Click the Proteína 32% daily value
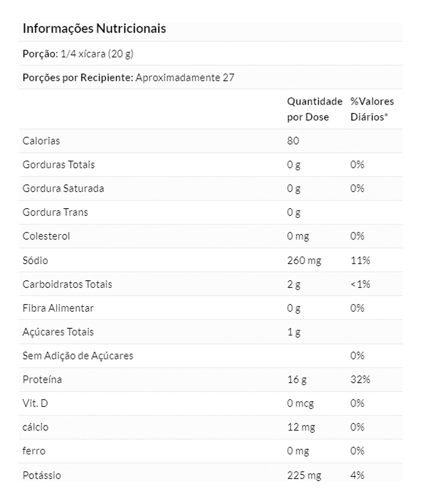Screen dimensions: 422x504 coord(360,380)
